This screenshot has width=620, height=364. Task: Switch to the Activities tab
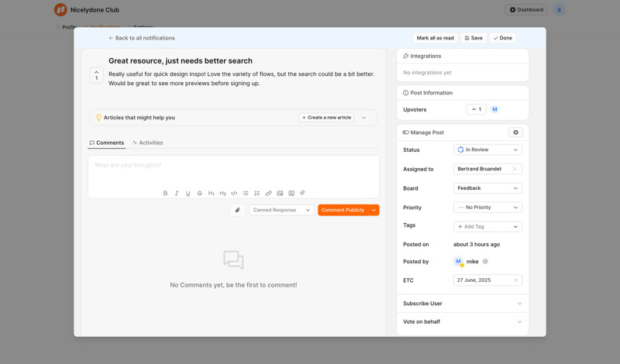click(147, 143)
